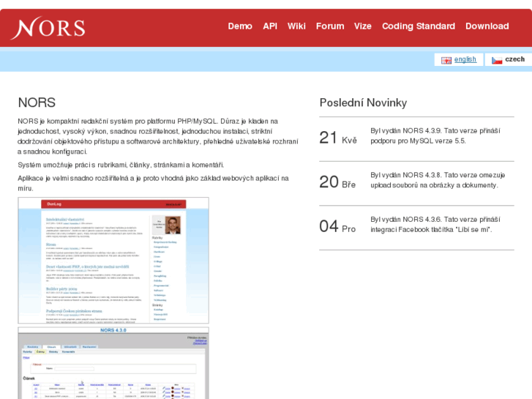Open the Demo menu item
532x399 pixels.
[240, 26]
